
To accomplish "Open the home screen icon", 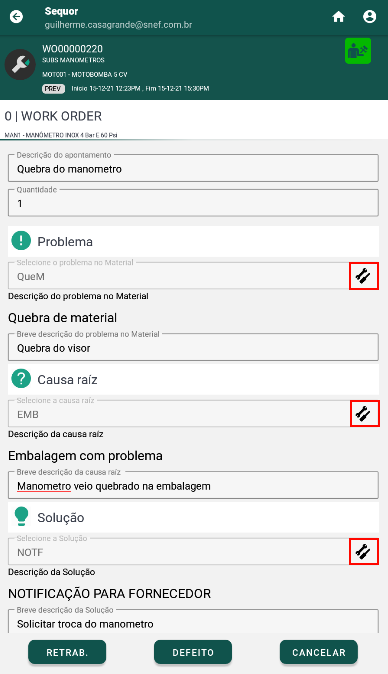I will click(339, 17).
